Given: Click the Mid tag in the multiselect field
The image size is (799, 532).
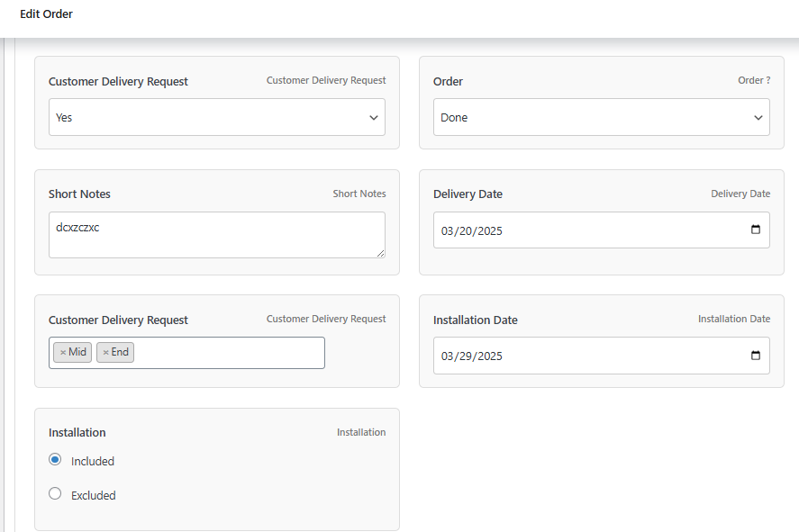Looking at the screenshot, I should coord(76,352).
